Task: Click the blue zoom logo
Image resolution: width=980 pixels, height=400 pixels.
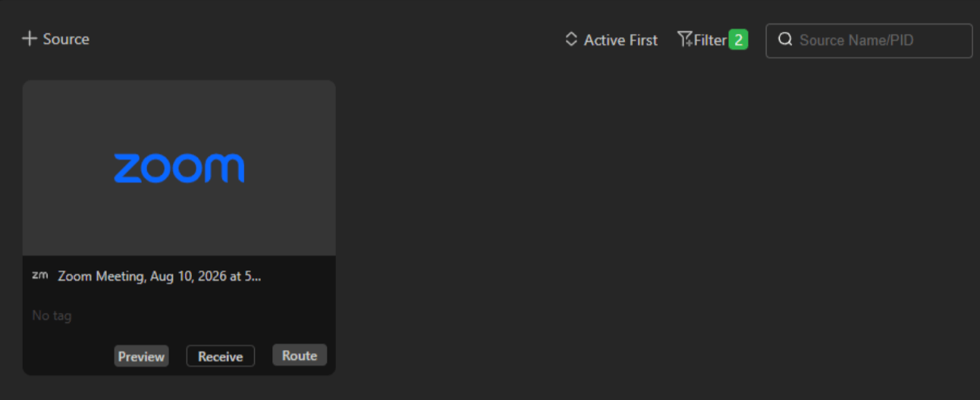Action: pyautogui.click(x=179, y=168)
